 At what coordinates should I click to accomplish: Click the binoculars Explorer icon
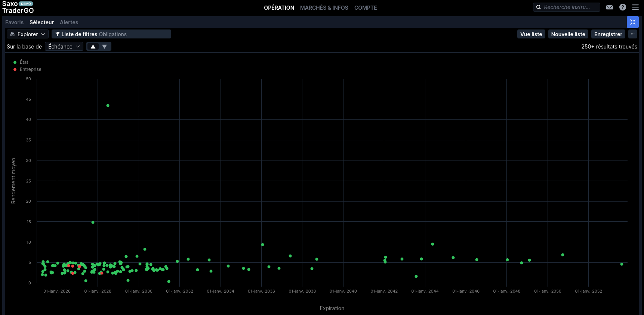12,34
